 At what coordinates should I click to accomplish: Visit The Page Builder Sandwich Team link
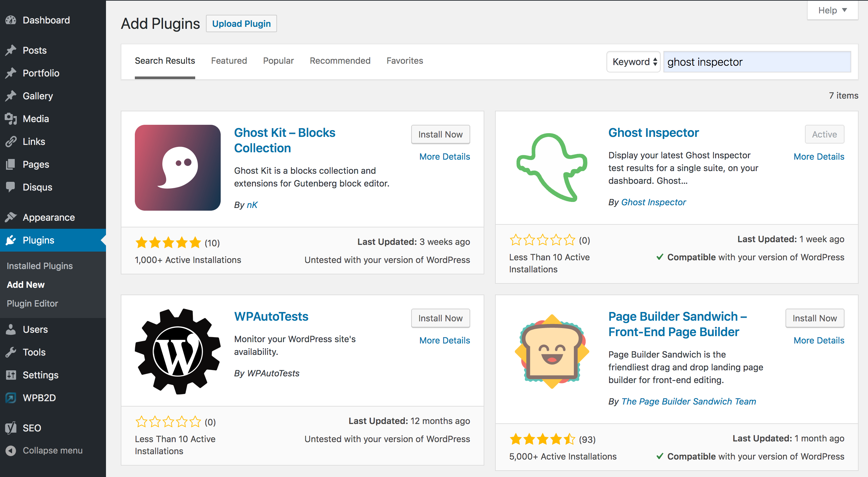click(689, 402)
